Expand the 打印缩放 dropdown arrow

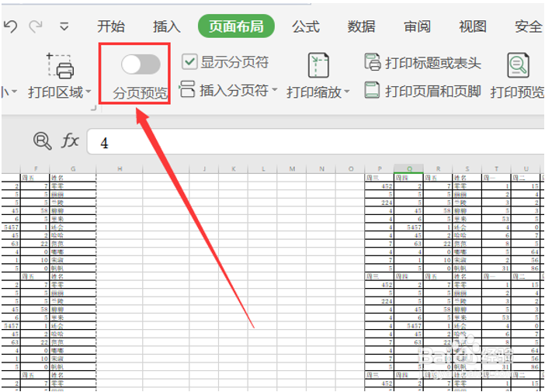[x=346, y=92]
